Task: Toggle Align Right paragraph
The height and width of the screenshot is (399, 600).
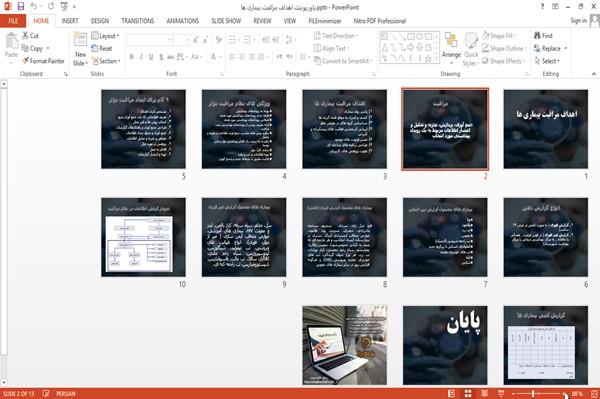Action: tap(251, 57)
